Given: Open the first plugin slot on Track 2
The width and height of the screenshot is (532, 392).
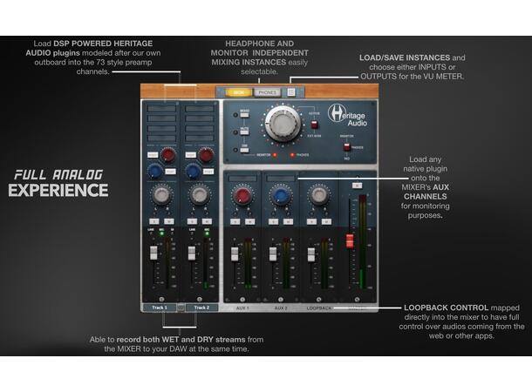Looking at the screenshot, I should [200, 108].
